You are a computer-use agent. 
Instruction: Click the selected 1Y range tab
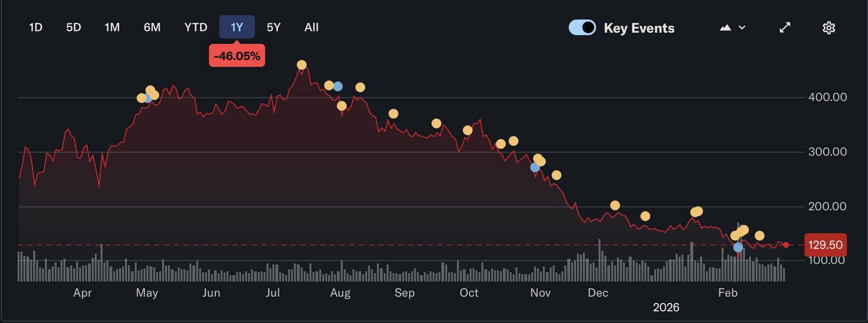tap(237, 27)
